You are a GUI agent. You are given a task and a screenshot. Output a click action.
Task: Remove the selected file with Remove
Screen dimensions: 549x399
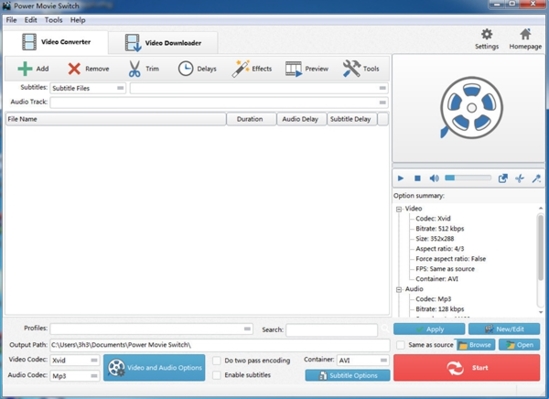coord(88,69)
